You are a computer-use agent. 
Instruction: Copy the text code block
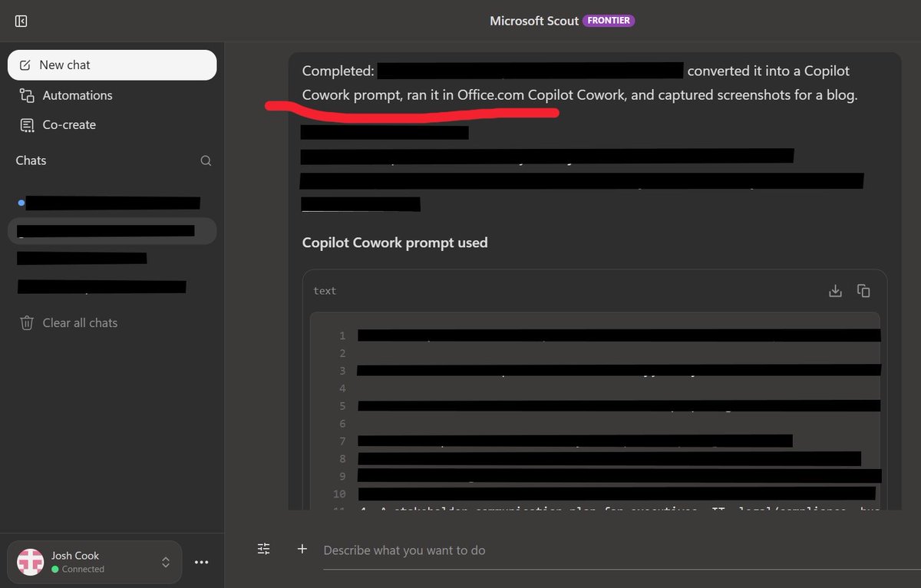coord(863,291)
